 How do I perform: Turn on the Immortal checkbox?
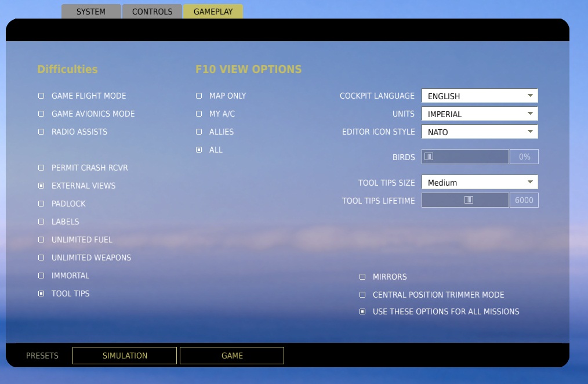41,276
